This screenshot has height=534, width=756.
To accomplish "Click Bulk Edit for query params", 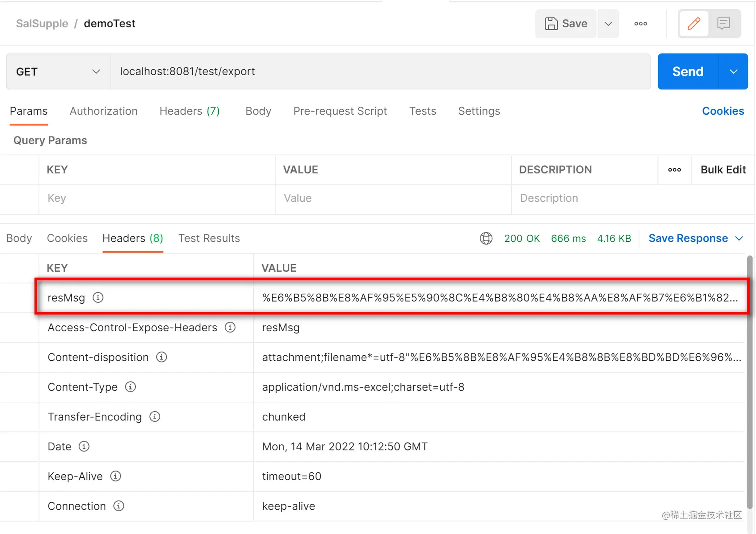I will [x=723, y=170].
